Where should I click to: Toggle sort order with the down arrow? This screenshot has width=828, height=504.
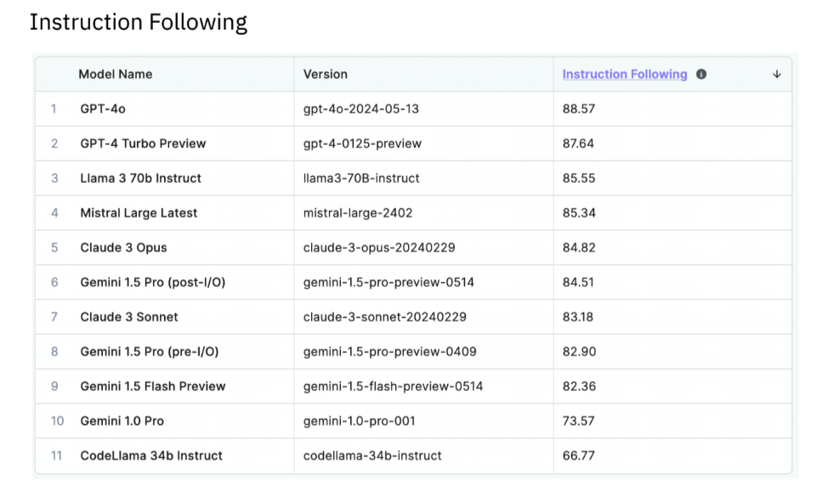(x=777, y=75)
